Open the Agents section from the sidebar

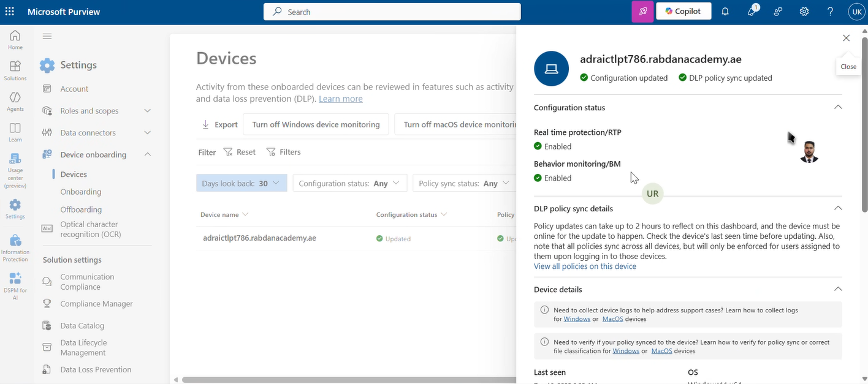pos(15,100)
